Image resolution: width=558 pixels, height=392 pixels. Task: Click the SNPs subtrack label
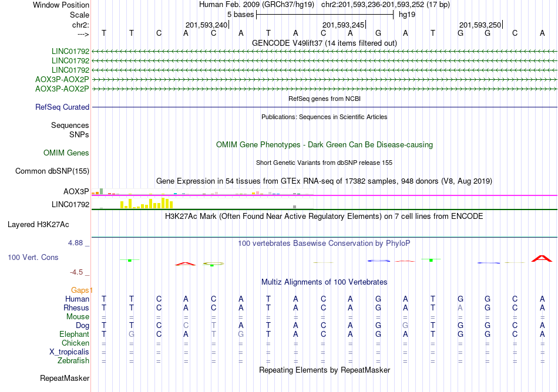tap(79, 135)
